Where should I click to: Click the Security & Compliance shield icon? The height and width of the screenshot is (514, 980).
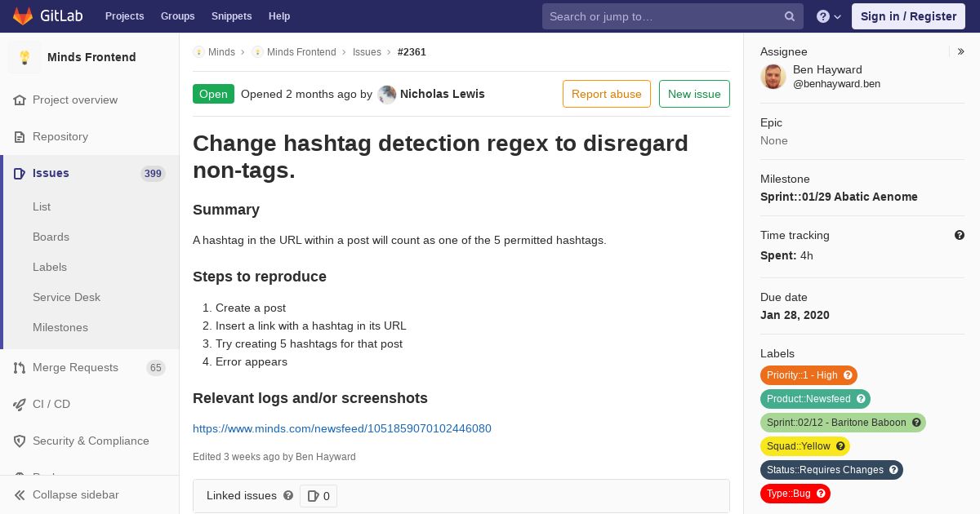click(20, 441)
